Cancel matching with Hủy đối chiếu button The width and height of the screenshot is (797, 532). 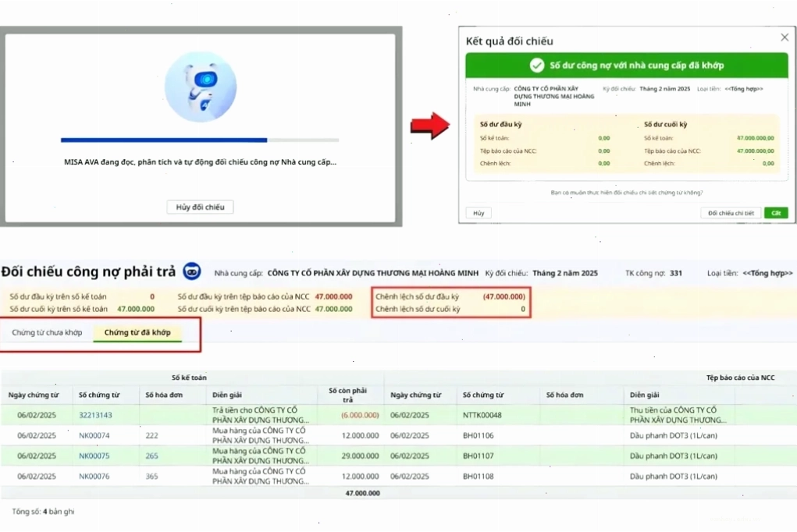coord(201,207)
